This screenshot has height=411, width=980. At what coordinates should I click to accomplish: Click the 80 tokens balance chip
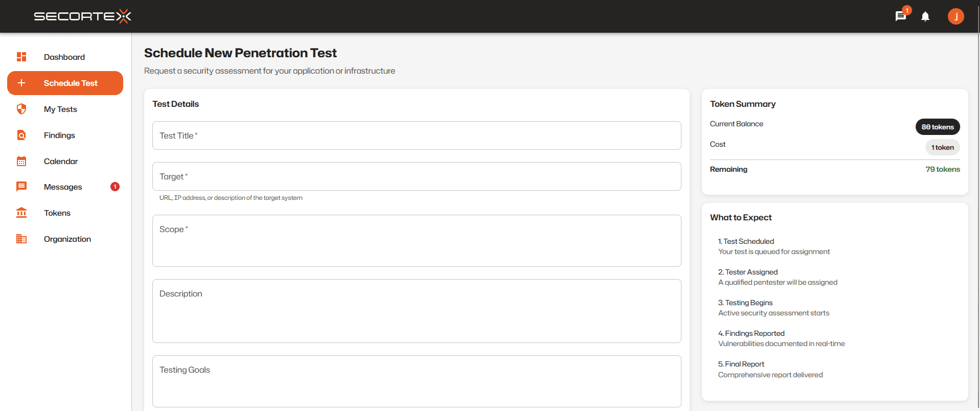pyautogui.click(x=938, y=127)
